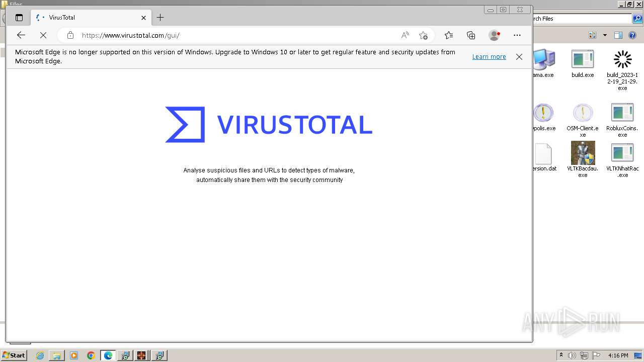Select RobluxCoins.exe file
Screen dimensions: 644x362
coord(622,121)
